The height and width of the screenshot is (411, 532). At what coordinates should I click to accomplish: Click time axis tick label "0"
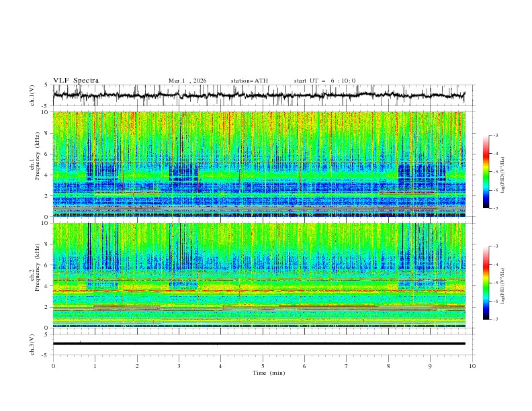click(x=53, y=366)
